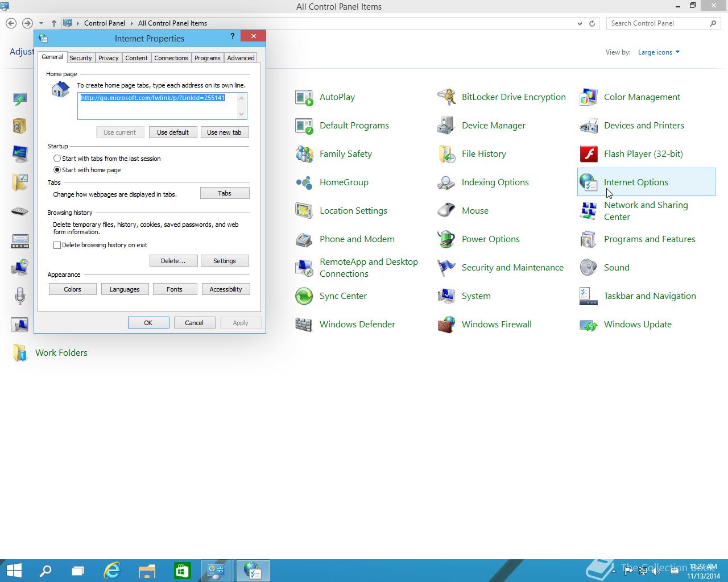Open the recent locations dropdown arrow

coord(41,23)
